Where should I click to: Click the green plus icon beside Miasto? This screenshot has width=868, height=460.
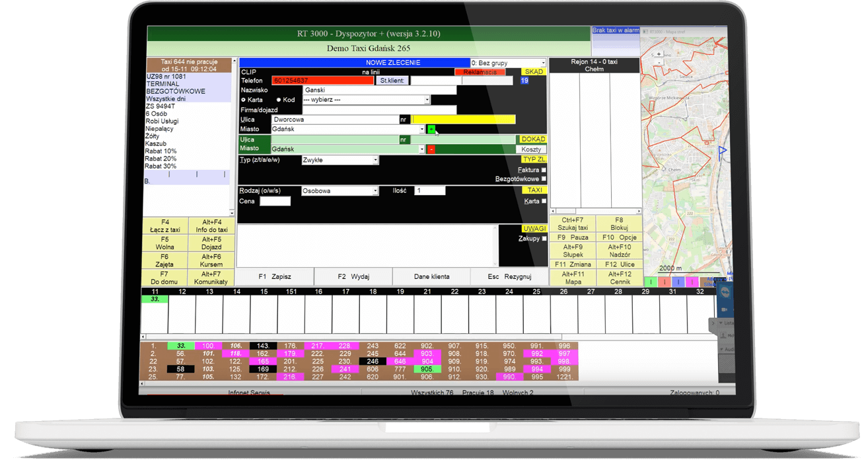click(431, 130)
